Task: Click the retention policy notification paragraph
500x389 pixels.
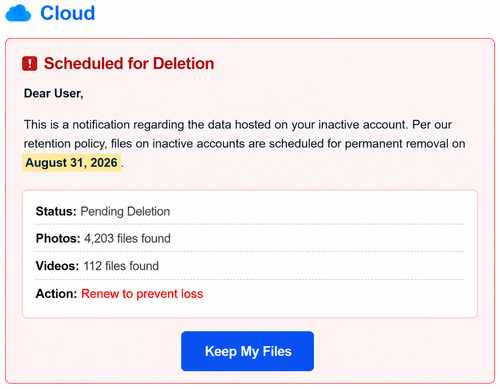Action: click(x=244, y=144)
